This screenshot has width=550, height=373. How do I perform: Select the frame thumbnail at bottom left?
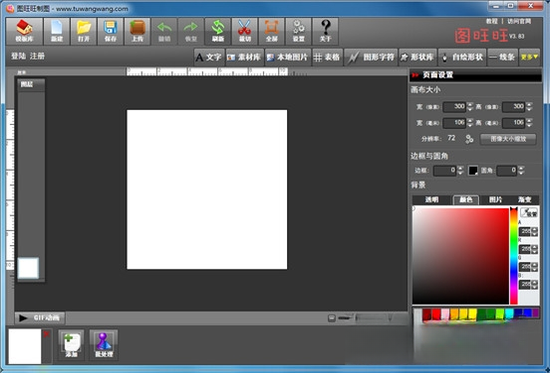click(25, 346)
